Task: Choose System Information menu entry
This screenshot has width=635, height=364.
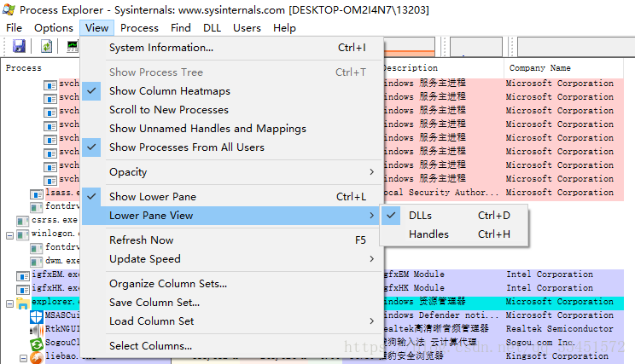Action: point(232,48)
